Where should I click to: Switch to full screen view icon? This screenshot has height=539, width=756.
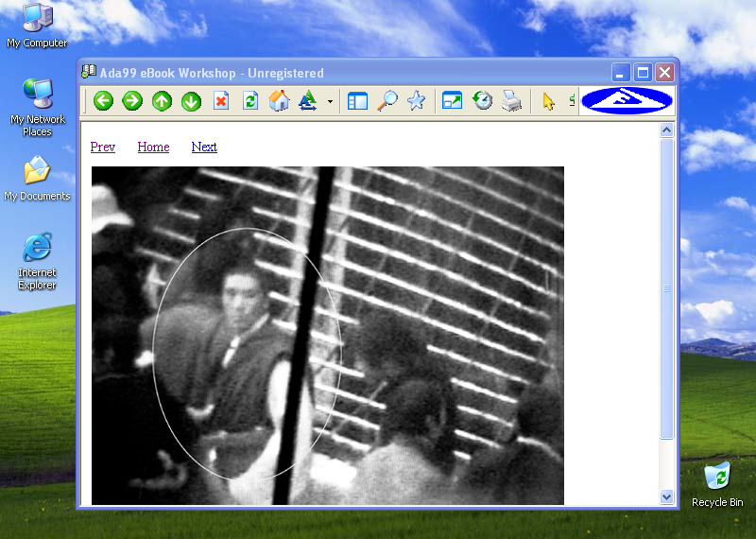tap(453, 101)
